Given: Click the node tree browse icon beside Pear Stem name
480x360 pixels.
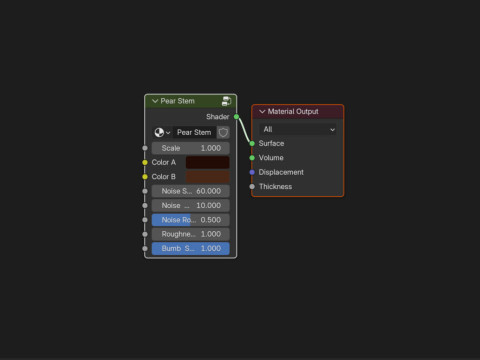Looking at the screenshot, I should click(x=162, y=133).
